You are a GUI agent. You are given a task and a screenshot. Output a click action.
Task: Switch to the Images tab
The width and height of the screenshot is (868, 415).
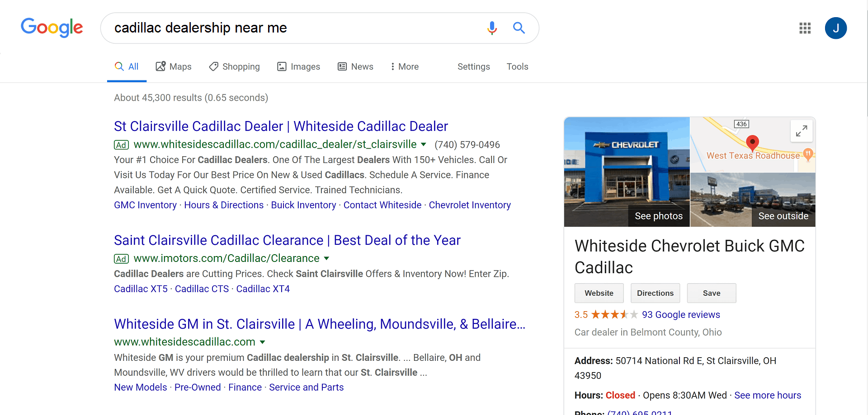coord(298,67)
